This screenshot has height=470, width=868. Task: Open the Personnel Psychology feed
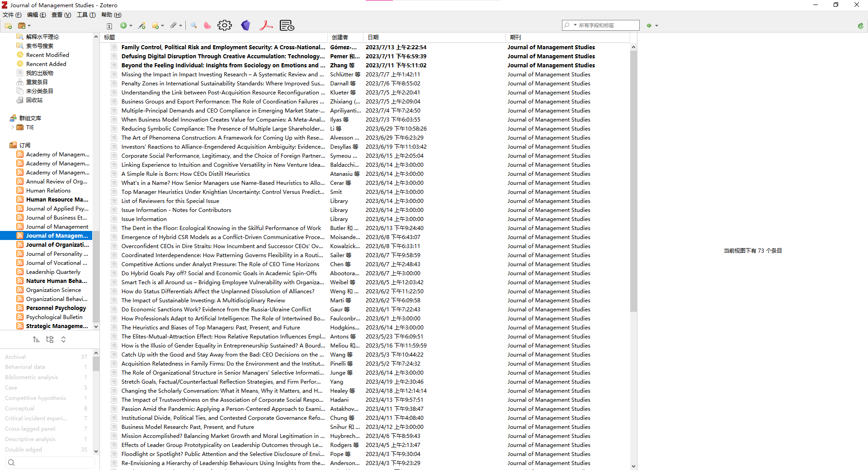click(56, 308)
